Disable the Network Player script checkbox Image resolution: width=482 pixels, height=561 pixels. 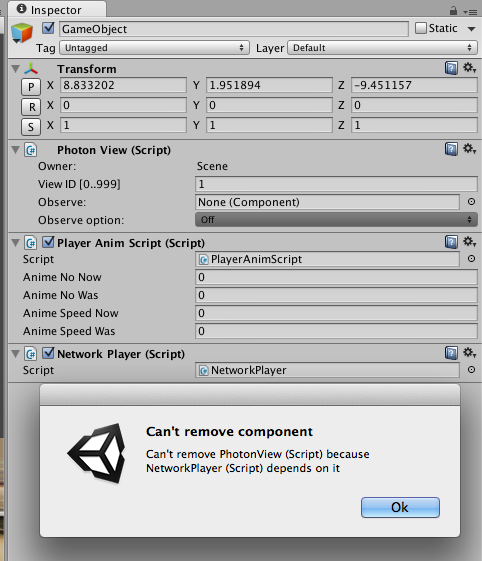(x=48, y=353)
